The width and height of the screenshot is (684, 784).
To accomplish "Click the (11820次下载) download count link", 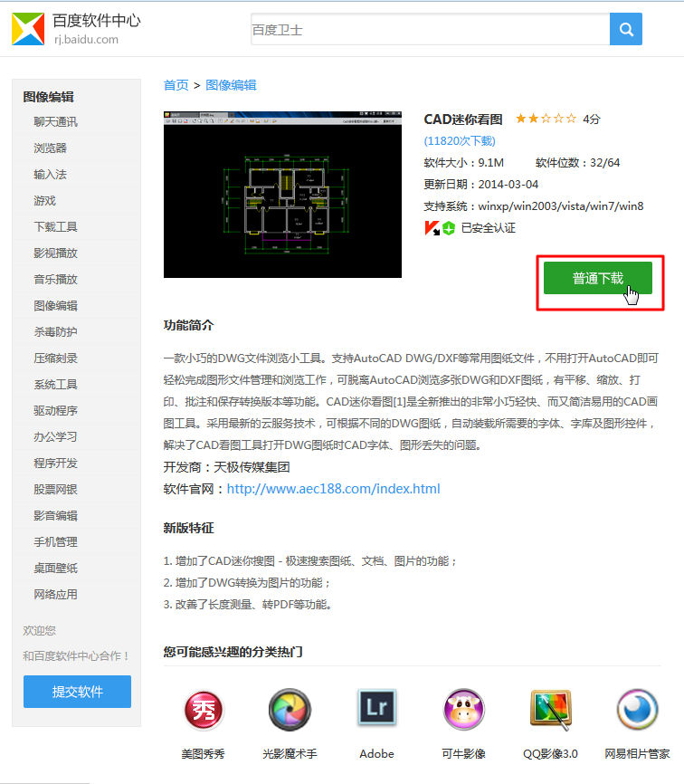I will click(x=460, y=141).
